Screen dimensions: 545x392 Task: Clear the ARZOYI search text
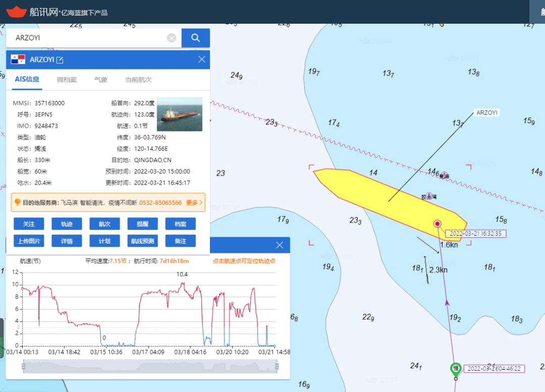click(x=172, y=38)
